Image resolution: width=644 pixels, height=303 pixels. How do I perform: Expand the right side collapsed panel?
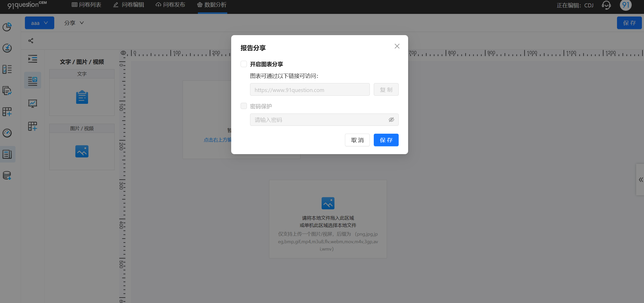tap(640, 180)
